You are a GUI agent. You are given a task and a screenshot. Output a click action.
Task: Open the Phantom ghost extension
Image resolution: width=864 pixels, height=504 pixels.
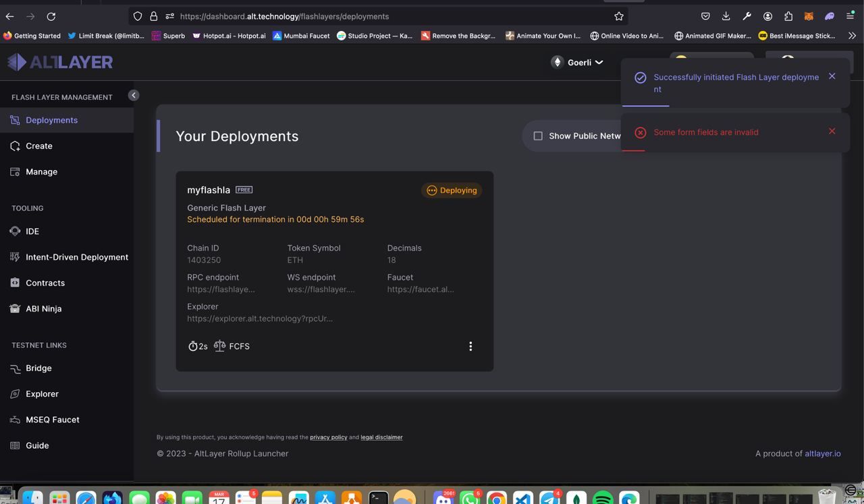click(830, 16)
